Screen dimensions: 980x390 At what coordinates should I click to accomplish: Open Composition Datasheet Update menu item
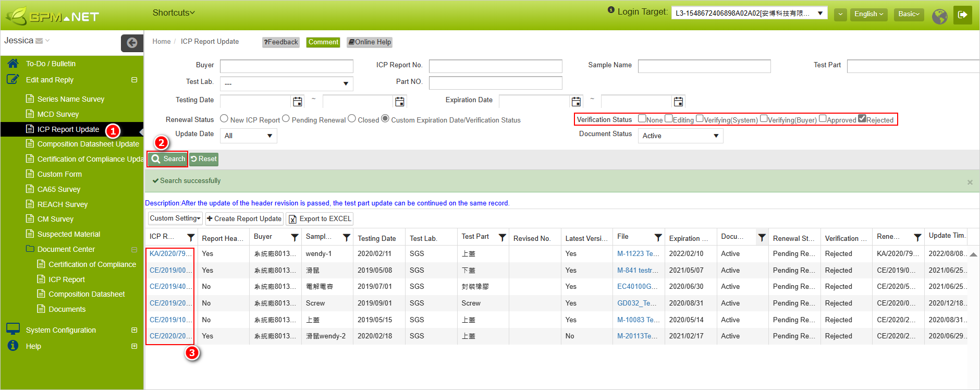pos(88,144)
